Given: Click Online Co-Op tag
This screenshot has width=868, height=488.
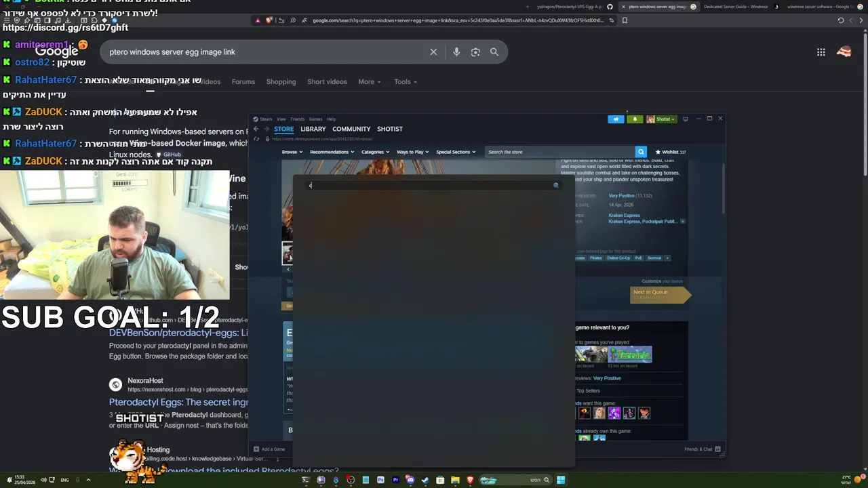Looking at the screenshot, I should [618, 258].
